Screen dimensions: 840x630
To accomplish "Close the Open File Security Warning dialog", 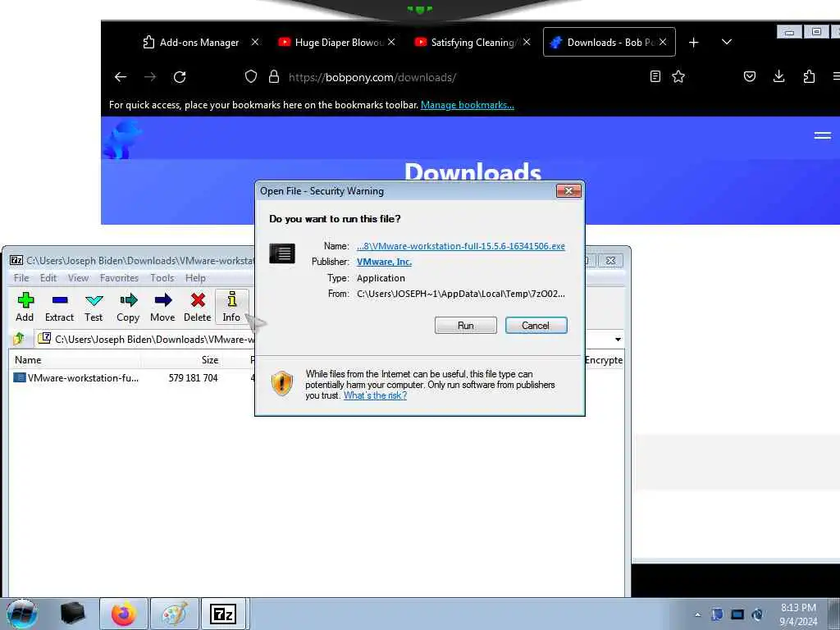I will 568,190.
